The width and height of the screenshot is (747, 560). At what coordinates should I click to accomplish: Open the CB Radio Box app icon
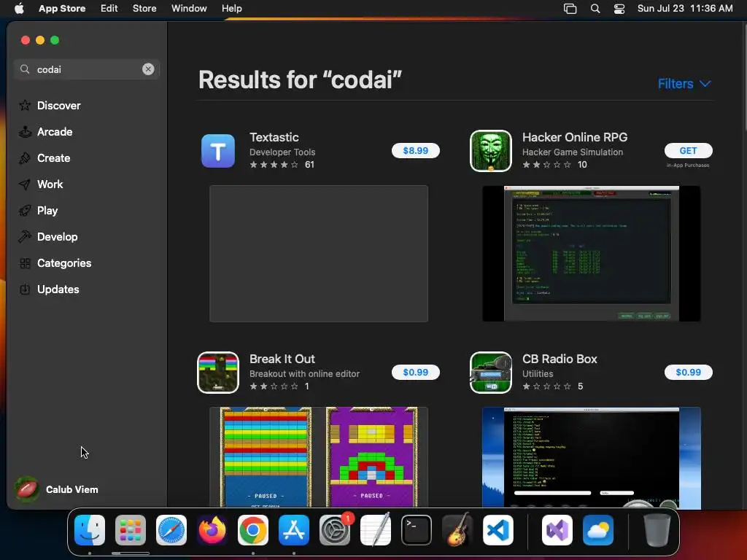click(x=491, y=373)
